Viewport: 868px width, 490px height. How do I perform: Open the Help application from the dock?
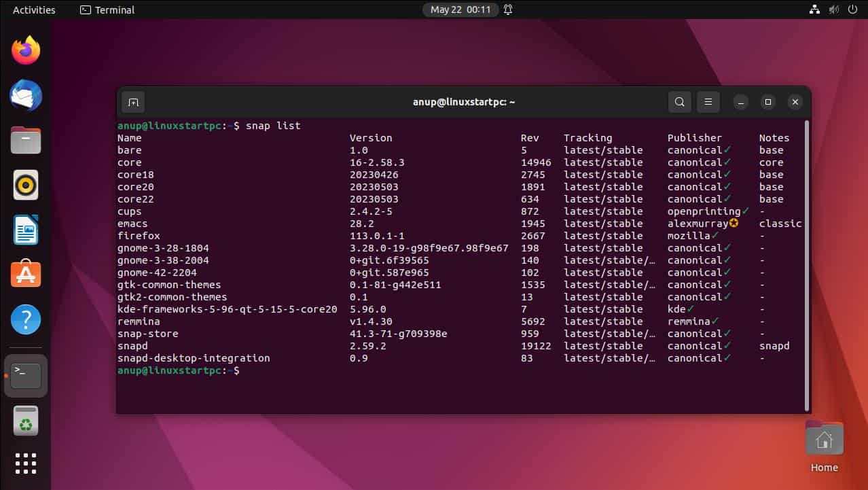(25, 319)
